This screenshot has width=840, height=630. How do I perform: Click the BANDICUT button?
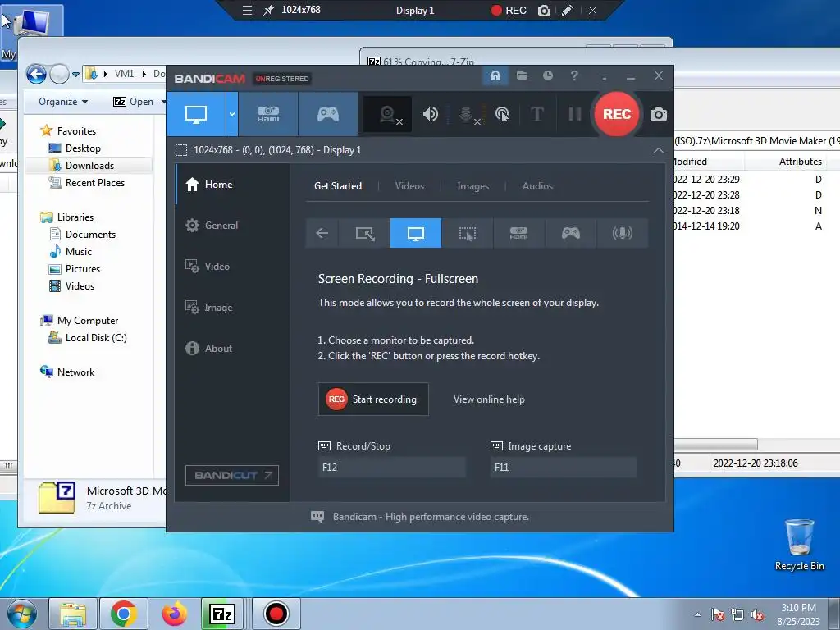(x=232, y=475)
